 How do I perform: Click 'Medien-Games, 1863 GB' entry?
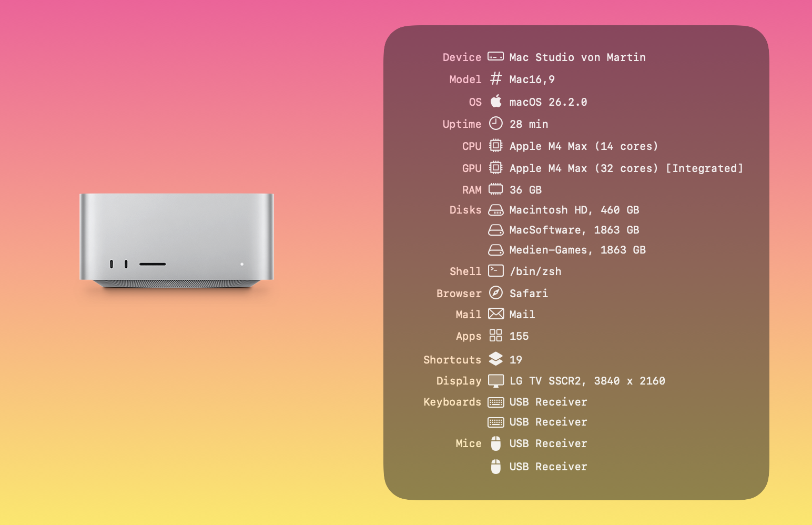point(577,250)
